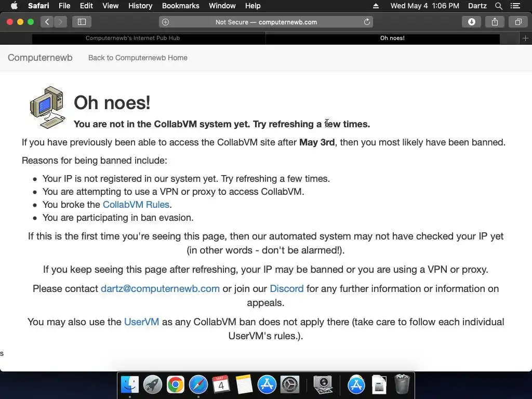Screen dimensions: 532x399
Task: Open the File menu
Action: pos(64,6)
